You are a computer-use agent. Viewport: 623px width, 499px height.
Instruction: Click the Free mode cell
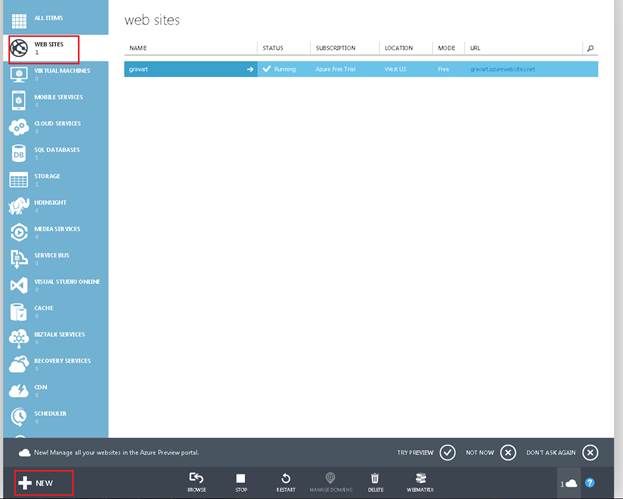(443, 69)
